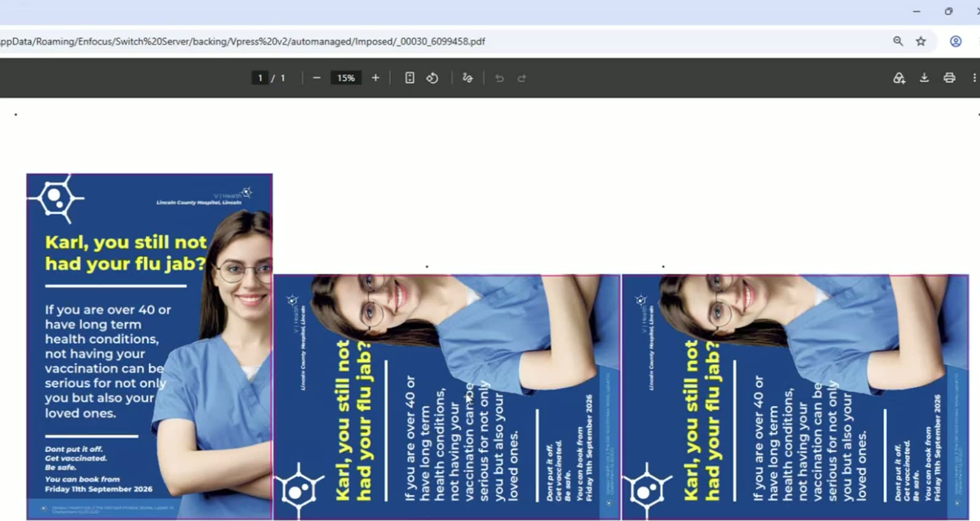Open the draw annotation tool
980x521 pixels.
[468, 78]
